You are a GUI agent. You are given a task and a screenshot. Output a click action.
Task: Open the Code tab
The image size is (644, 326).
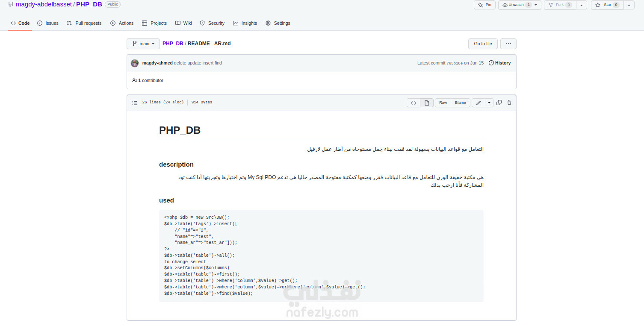click(x=20, y=23)
